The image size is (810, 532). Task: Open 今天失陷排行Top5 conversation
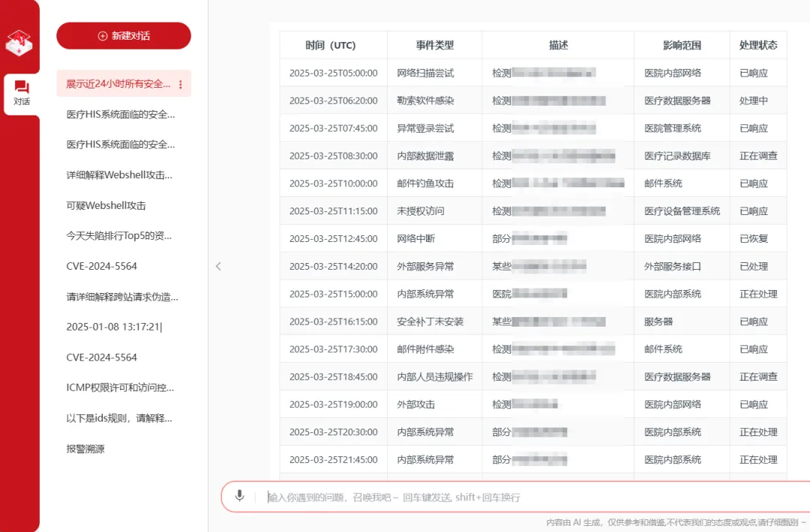click(x=119, y=235)
